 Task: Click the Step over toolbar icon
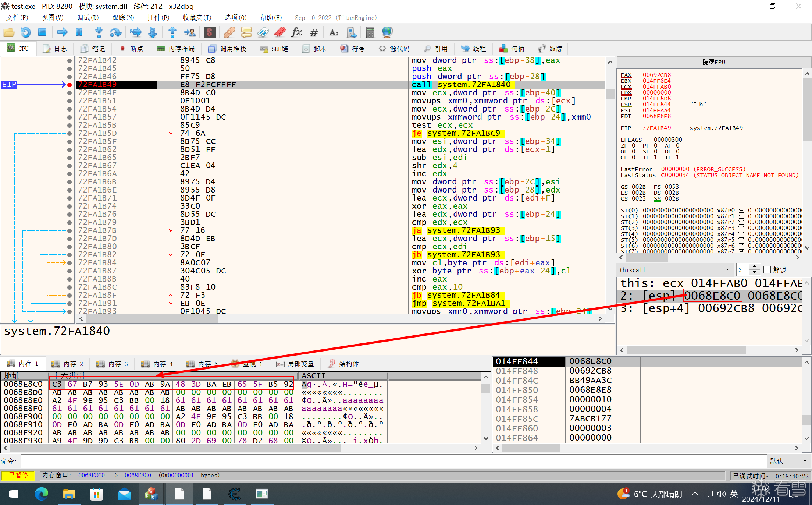pyautogui.click(x=115, y=32)
